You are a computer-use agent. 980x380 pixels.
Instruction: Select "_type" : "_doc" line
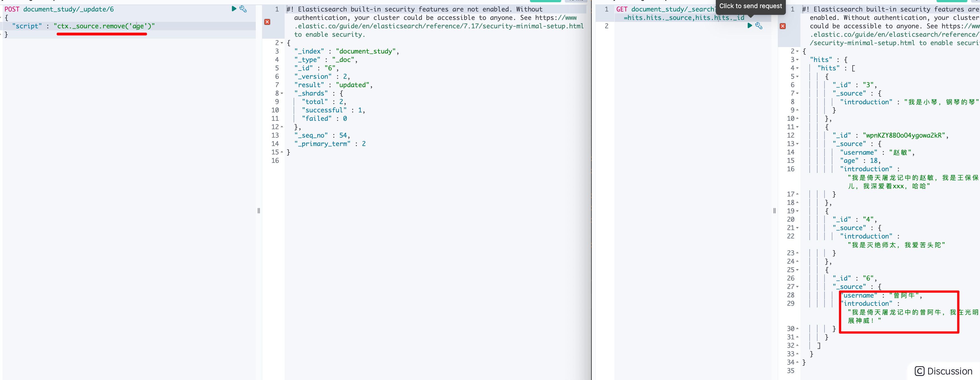[x=326, y=60]
